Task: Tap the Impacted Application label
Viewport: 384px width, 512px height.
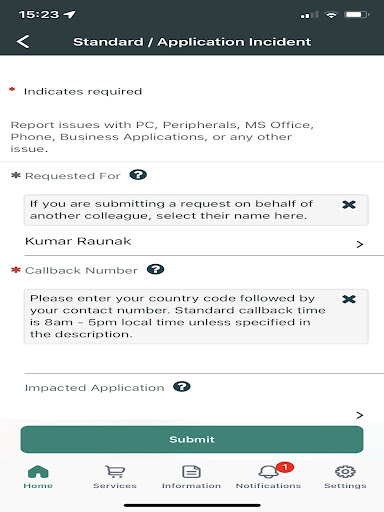Action: pos(95,388)
